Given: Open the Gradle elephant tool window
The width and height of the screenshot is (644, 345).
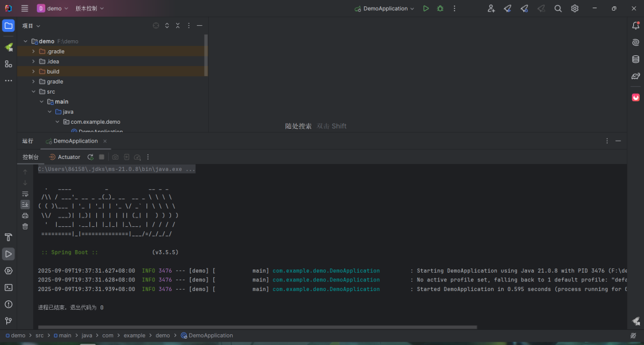Looking at the screenshot, I should tap(636, 76).
